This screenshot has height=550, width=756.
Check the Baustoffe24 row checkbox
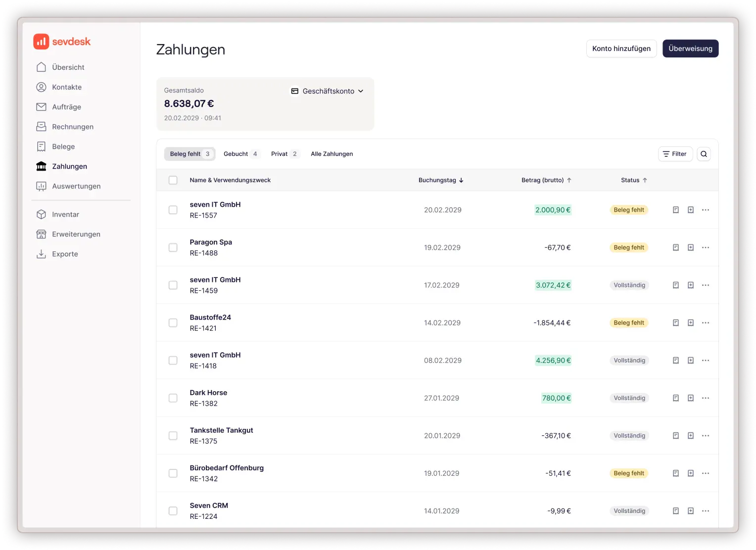tap(173, 322)
